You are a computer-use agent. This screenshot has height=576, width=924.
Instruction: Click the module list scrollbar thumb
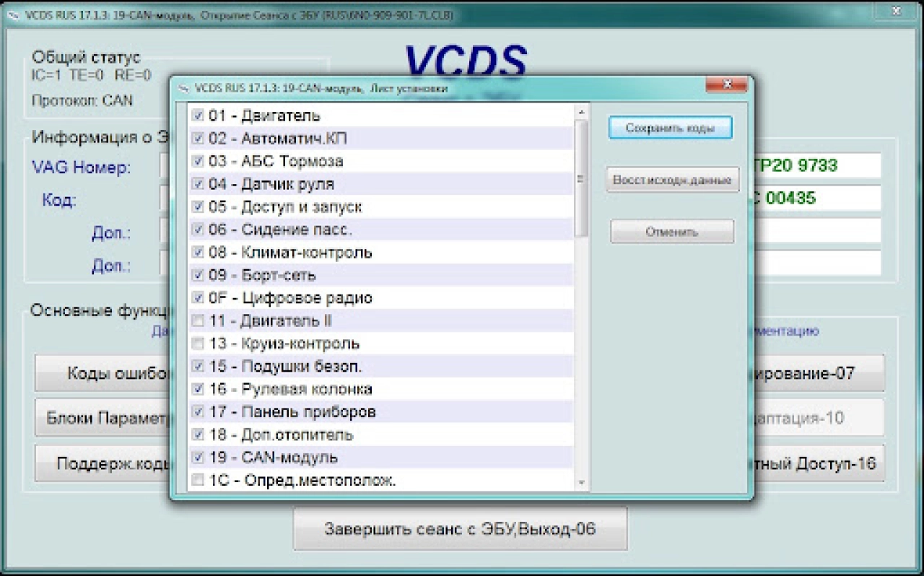click(581, 178)
